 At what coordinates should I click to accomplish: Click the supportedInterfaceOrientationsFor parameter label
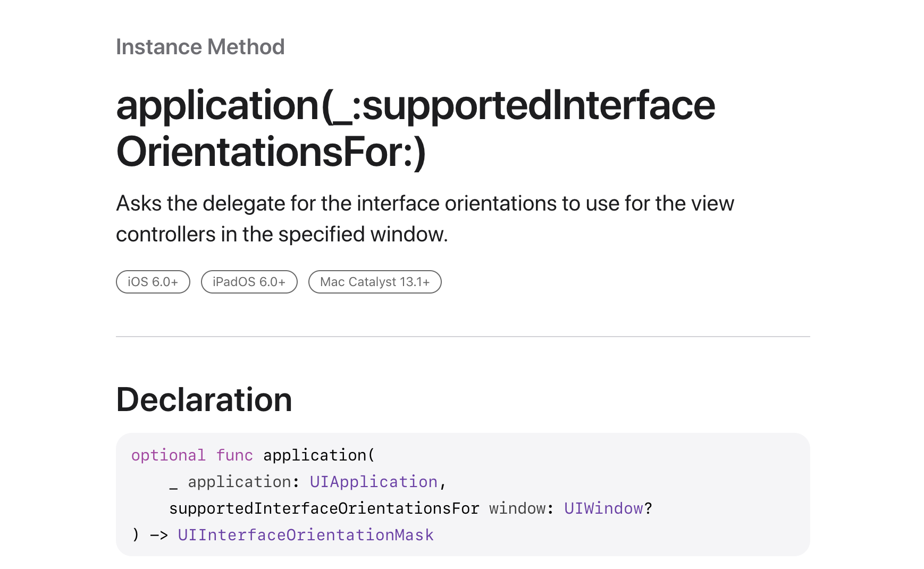pyautogui.click(x=324, y=508)
